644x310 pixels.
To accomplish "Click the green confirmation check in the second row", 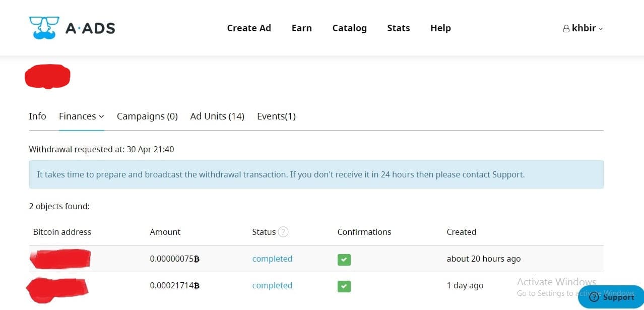I will [344, 286].
